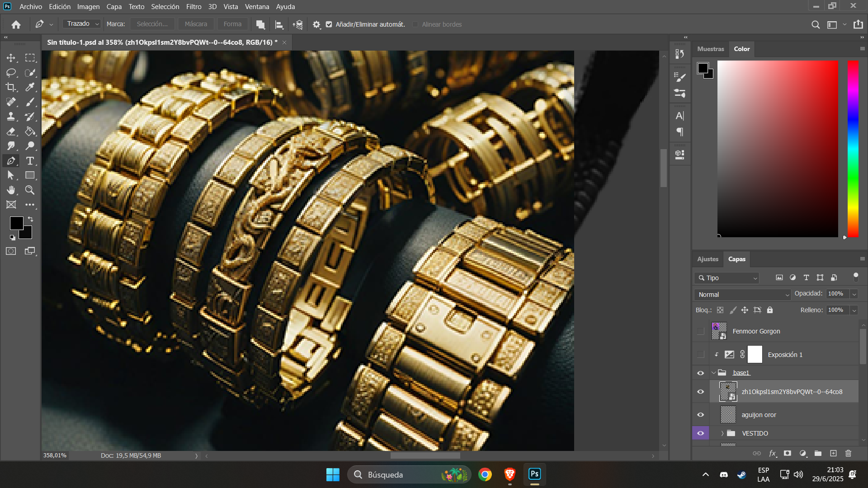Select the Paint Bucket tool
Screen dimensions: 868x488
point(30,131)
